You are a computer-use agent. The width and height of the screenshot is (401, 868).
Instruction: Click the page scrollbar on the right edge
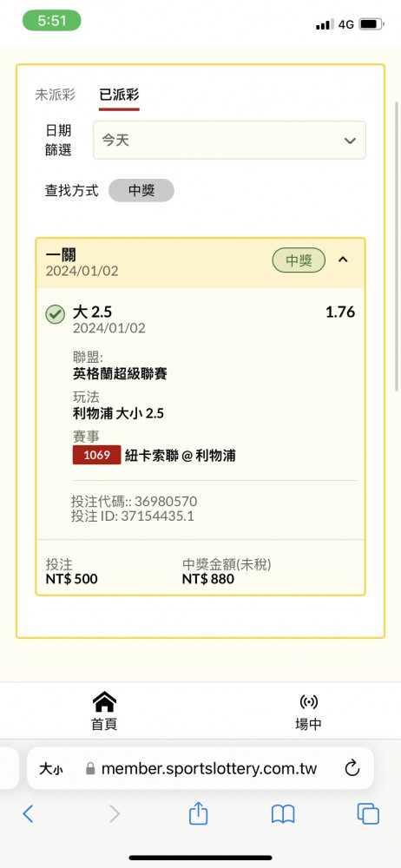(397, 247)
